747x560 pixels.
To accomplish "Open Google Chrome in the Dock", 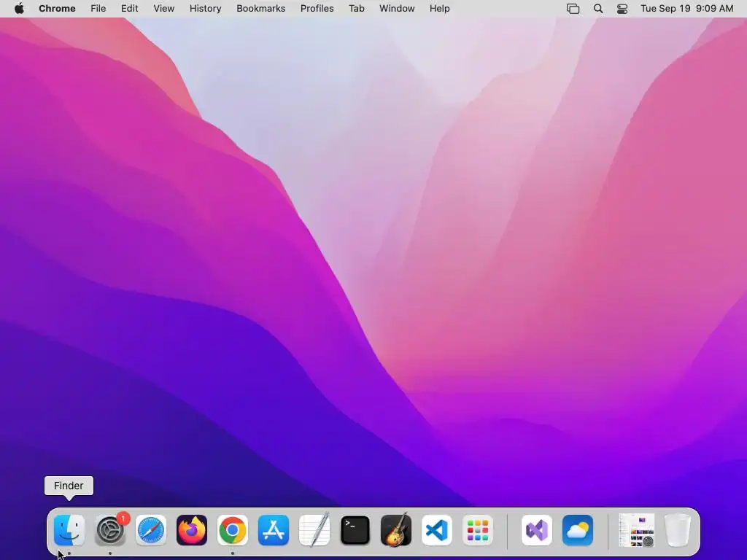I will click(x=233, y=530).
